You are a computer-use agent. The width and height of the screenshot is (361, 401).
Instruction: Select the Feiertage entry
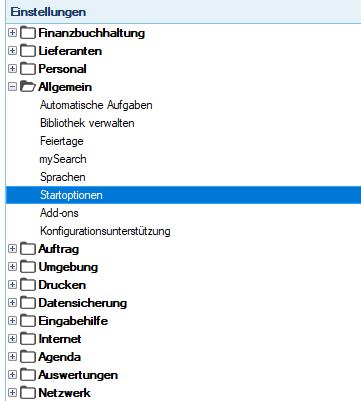(62, 141)
